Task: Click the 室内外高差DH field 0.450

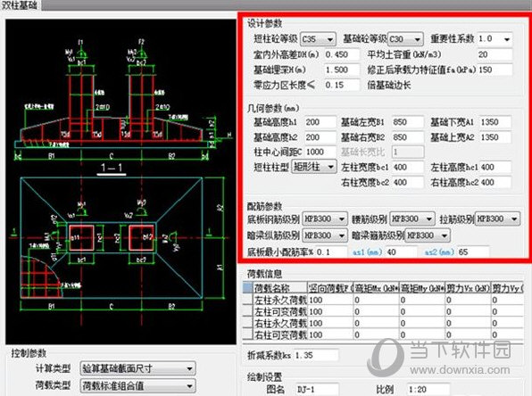Action: pyautogui.click(x=342, y=54)
